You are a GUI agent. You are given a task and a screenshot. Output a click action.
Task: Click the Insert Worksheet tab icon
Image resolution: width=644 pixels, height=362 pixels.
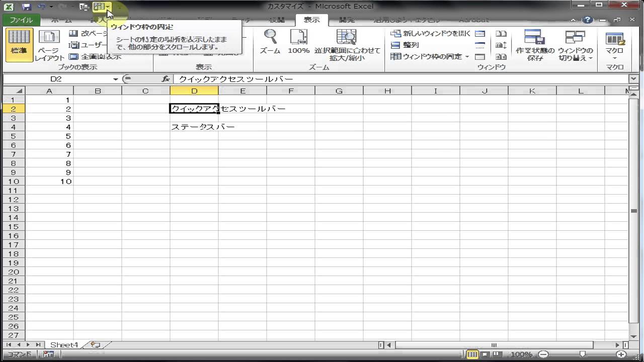(x=96, y=345)
